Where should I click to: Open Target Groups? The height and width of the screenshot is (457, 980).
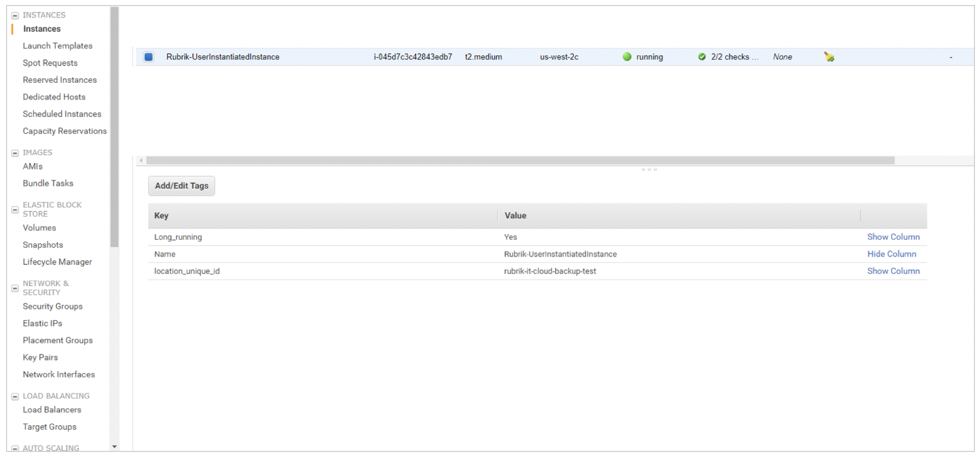[x=49, y=427]
